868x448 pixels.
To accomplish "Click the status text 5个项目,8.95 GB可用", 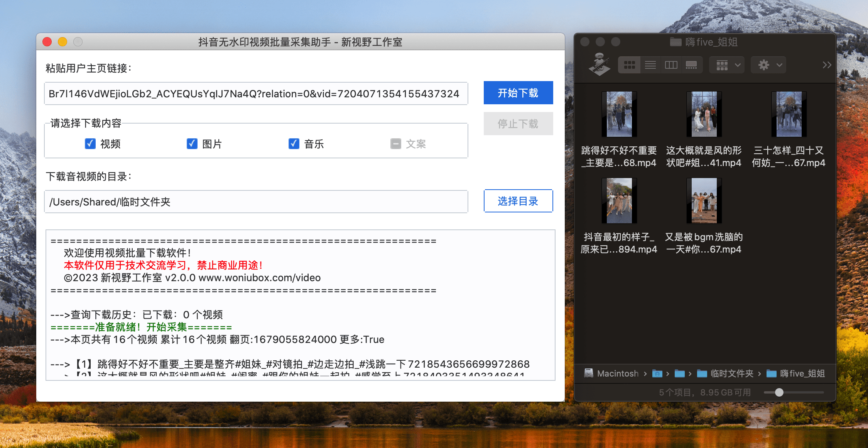I will (x=705, y=392).
